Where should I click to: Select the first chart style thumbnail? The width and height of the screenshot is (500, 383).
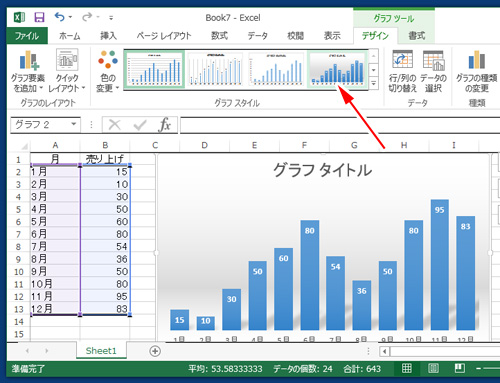click(x=154, y=69)
